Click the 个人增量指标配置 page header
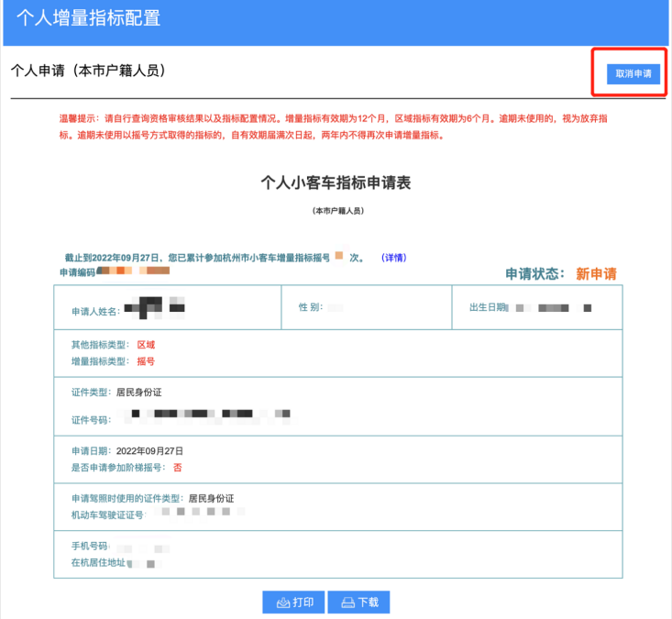Screen dimensions: 672x619 coord(88,17)
